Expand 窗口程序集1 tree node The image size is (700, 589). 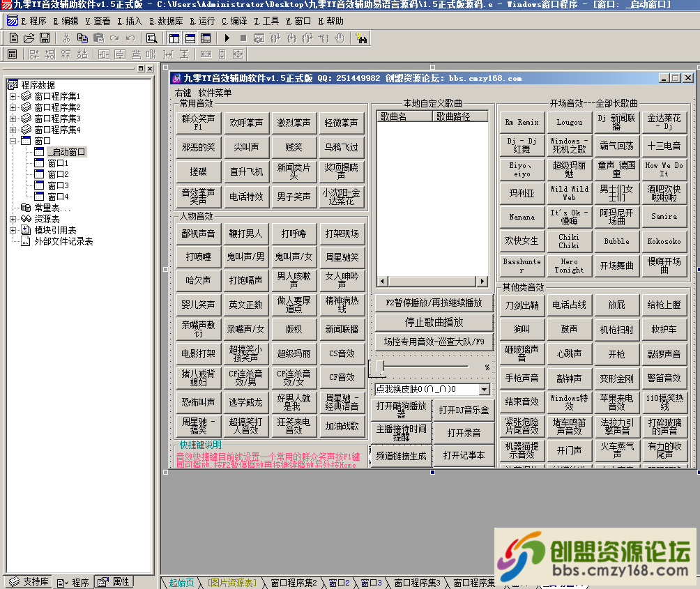point(13,96)
